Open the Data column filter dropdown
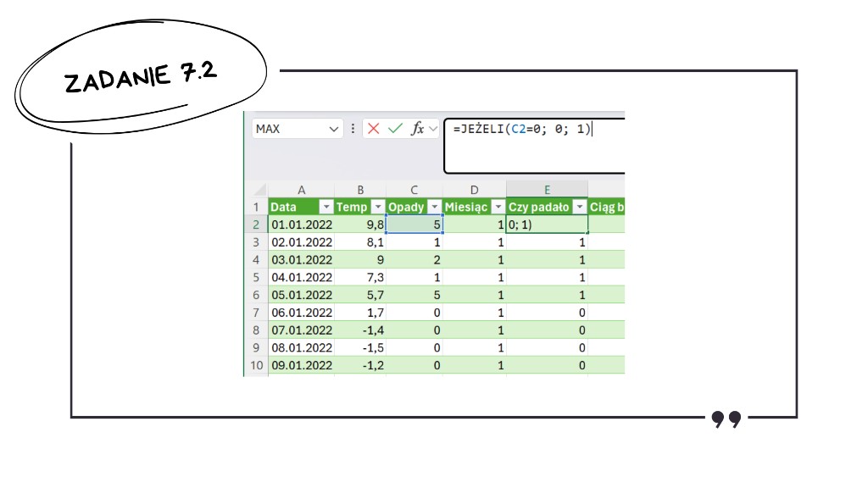This screenshot has width=868, height=488. pyautogui.click(x=326, y=207)
